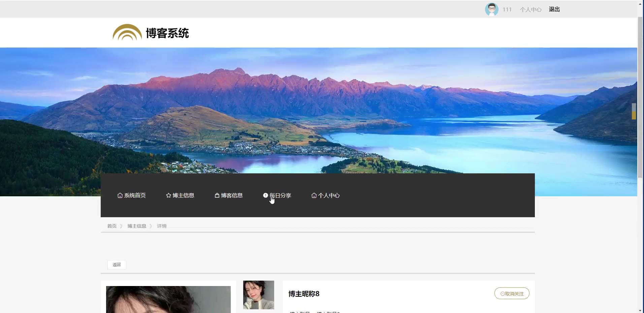Click 退出 to log out

(x=554, y=9)
